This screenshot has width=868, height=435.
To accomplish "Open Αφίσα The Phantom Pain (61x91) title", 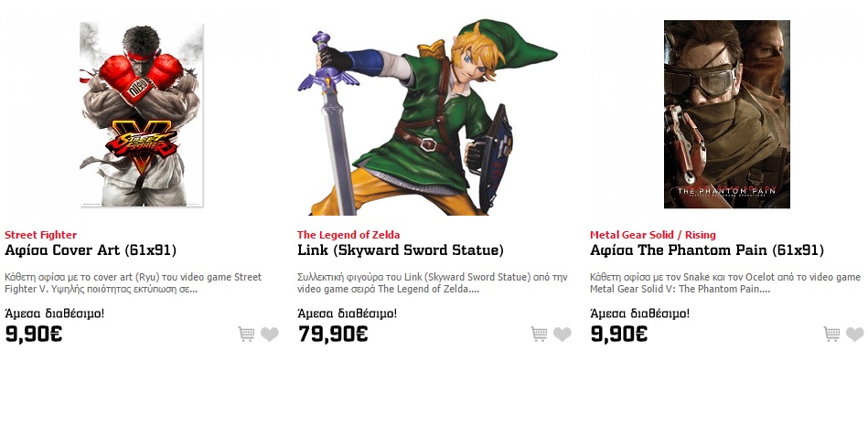I will click(707, 250).
